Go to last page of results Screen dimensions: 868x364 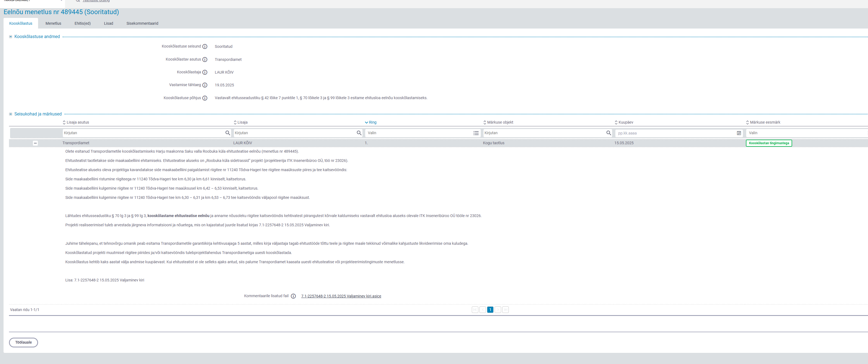[x=506, y=310]
